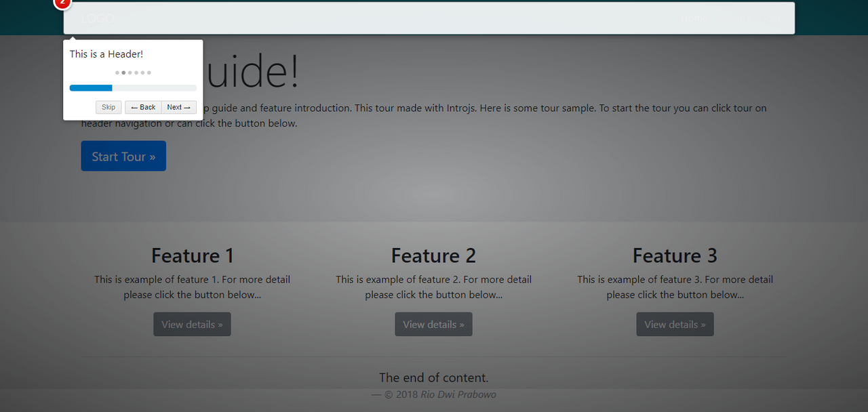This screenshot has height=412, width=868.
Task: Open the Tour navigation item
Action: [772, 18]
